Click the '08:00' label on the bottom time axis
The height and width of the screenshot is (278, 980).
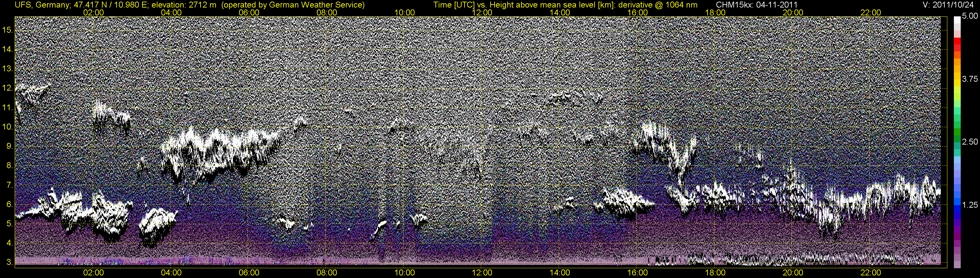click(327, 273)
